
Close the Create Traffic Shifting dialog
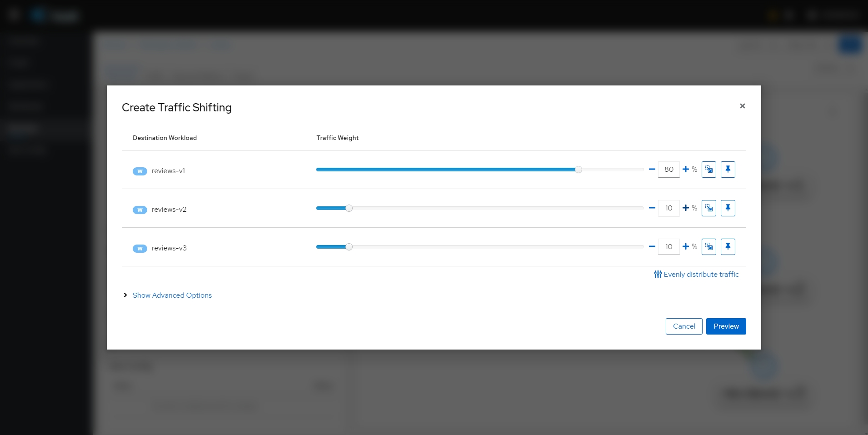point(742,106)
